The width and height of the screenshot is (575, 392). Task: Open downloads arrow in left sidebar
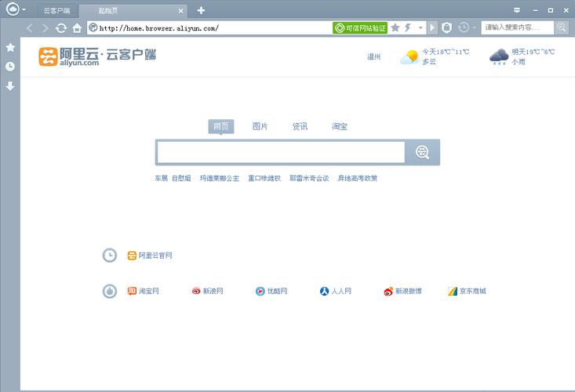coord(10,86)
